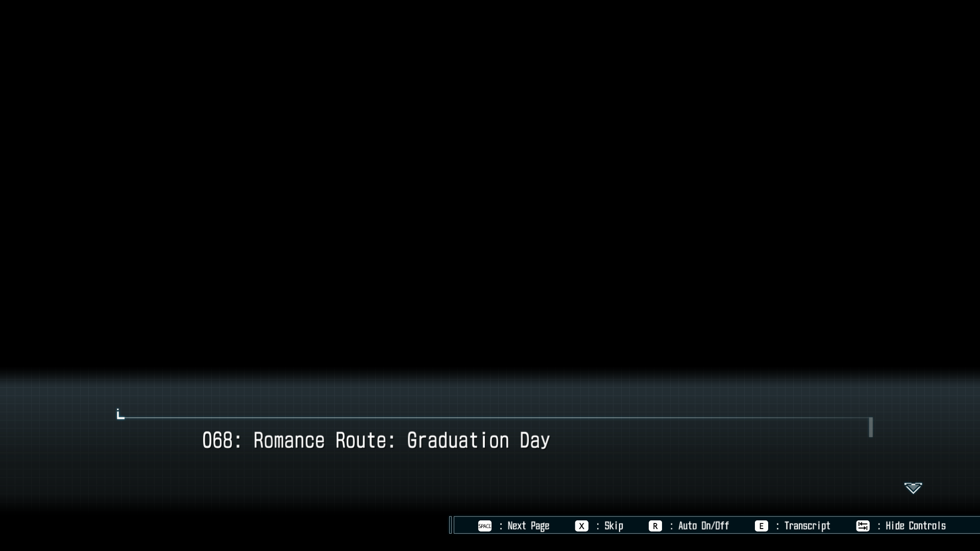Click the text "068: Romance Route: Graduation Day"
Image resolution: width=980 pixels, height=551 pixels.
(x=376, y=440)
